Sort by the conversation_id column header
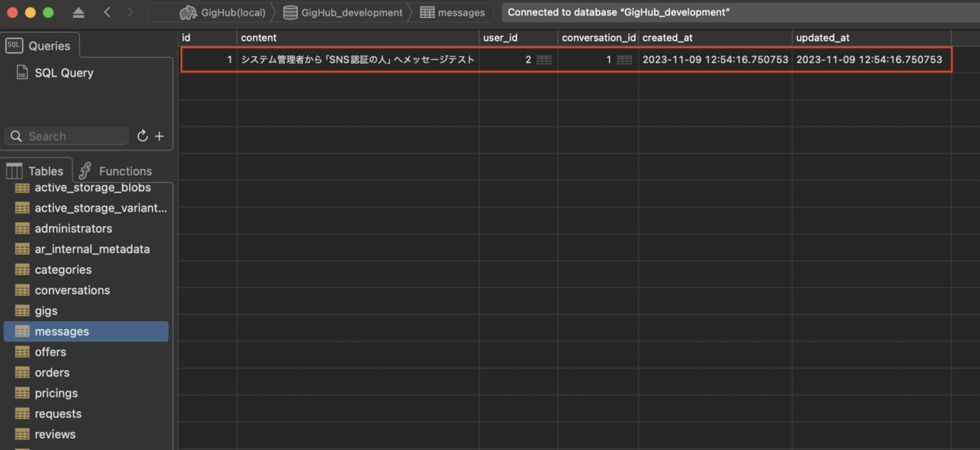This screenshot has width=980, height=450. (599, 38)
